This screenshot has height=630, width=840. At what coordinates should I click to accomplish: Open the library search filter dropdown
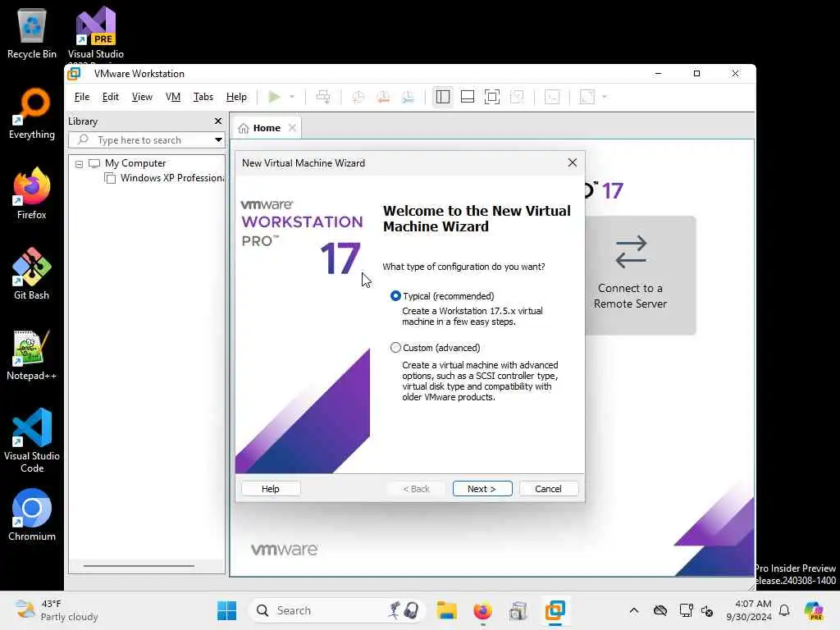[218, 139]
